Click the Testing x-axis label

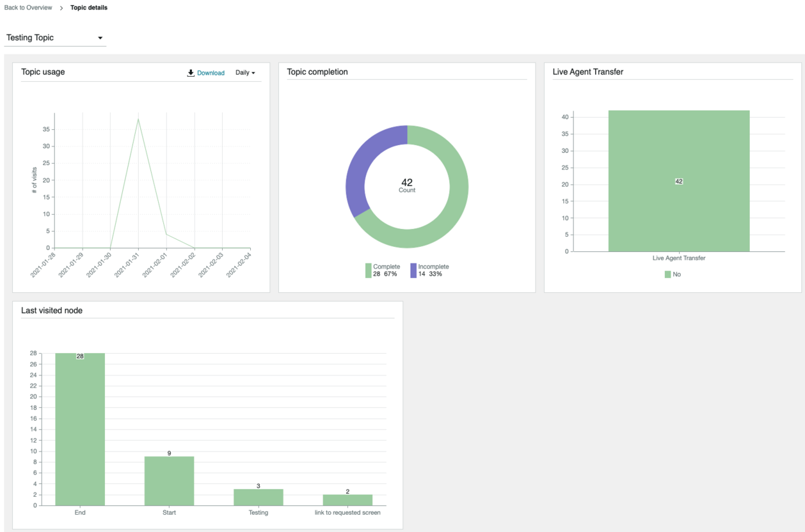tap(259, 512)
